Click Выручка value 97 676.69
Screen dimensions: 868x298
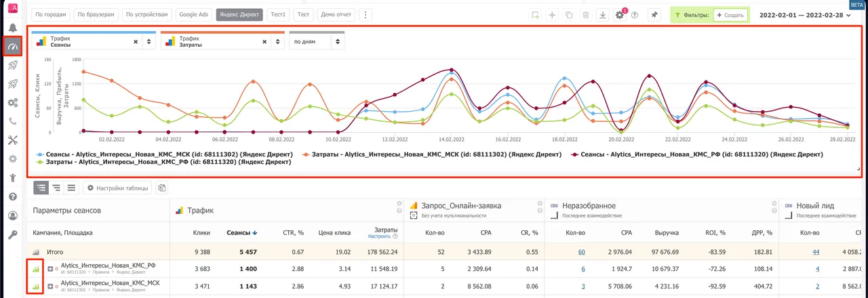click(x=665, y=252)
